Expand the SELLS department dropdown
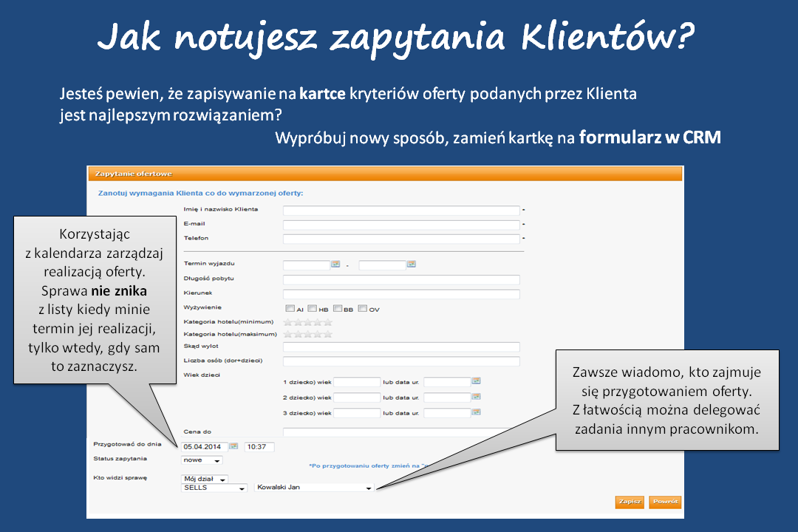The image size is (798, 532). [214, 488]
